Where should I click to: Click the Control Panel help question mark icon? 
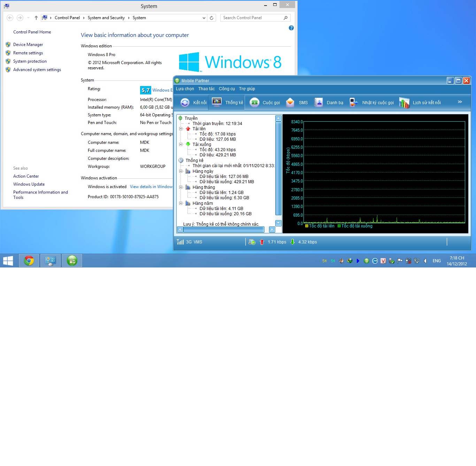click(291, 28)
